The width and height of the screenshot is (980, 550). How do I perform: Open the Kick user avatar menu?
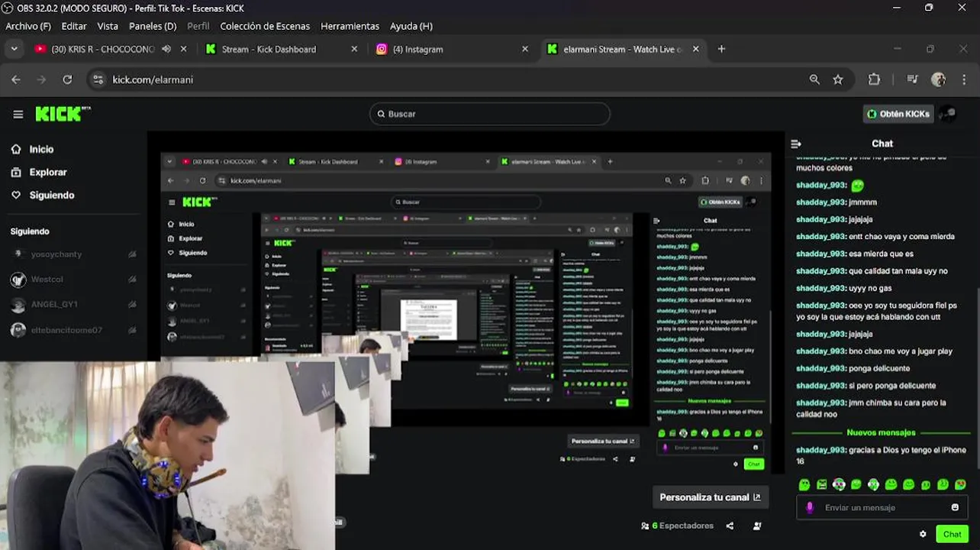pos(948,114)
